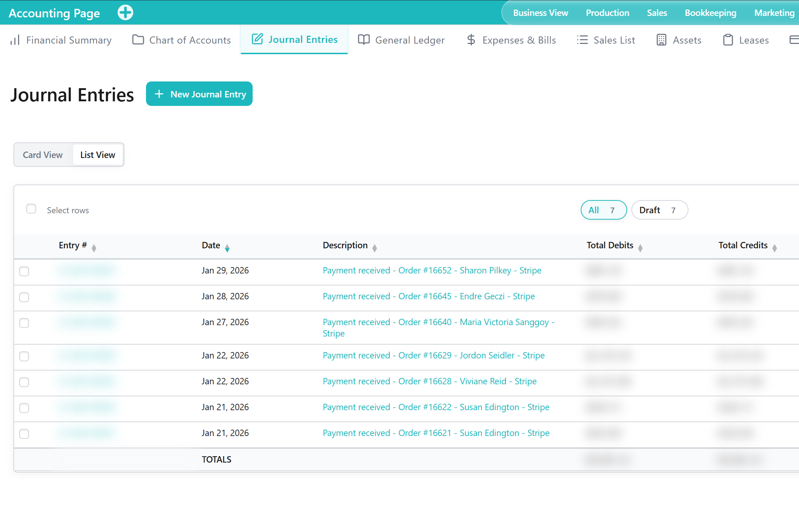
Task: Check the row for Order #16640
Action: point(24,323)
